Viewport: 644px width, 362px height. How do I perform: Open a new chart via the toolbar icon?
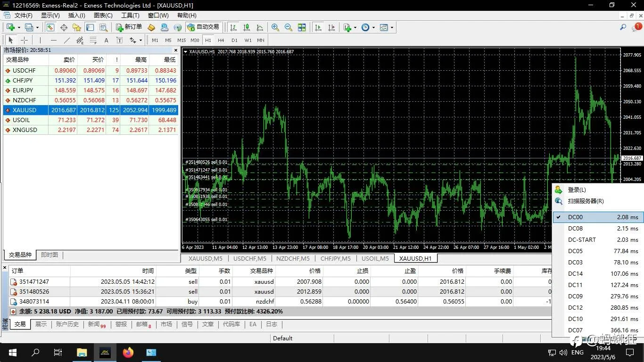tap(10, 27)
